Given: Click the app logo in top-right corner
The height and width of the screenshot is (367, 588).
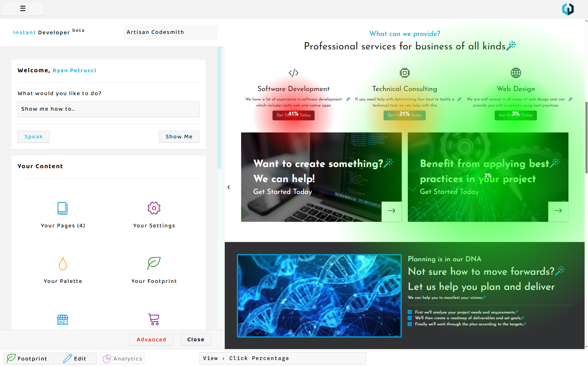Looking at the screenshot, I should click(x=568, y=9).
